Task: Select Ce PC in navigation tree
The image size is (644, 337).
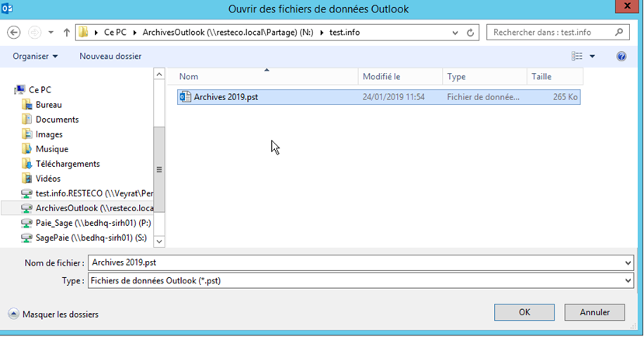Action: pos(40,90)
